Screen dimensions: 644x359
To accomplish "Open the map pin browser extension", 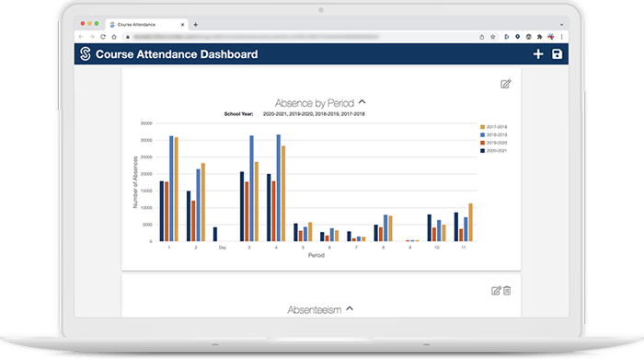I will [x=517, y=37].
